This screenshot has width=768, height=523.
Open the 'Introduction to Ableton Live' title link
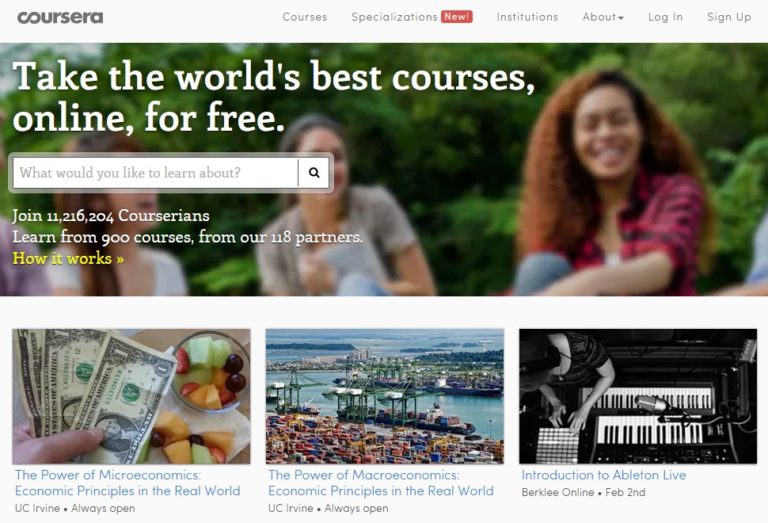603,475
